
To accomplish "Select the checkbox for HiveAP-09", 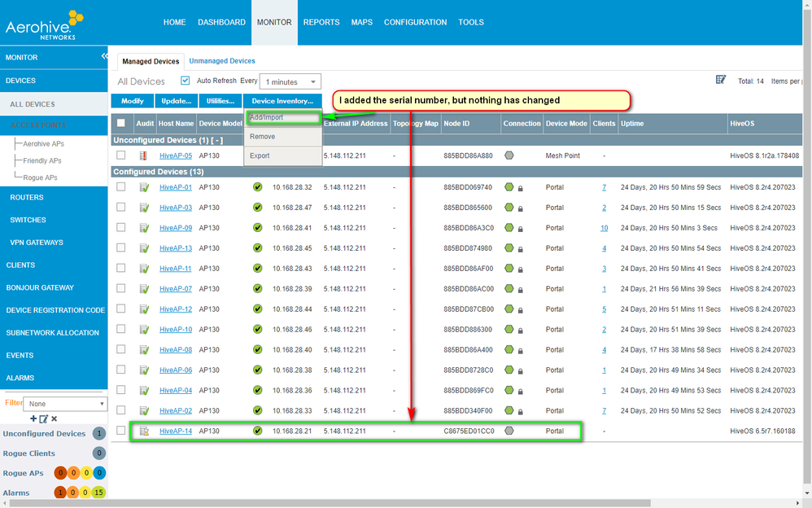I will pos(120,227).
